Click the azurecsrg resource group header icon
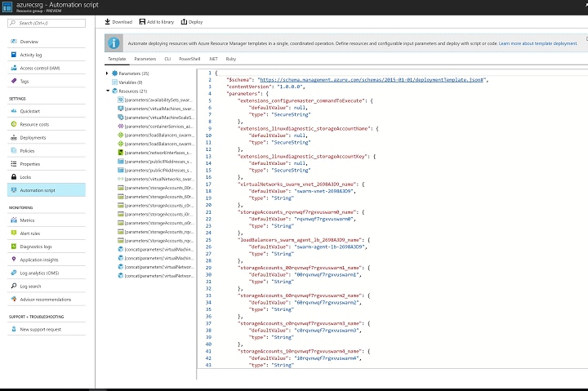 [7, 7]
